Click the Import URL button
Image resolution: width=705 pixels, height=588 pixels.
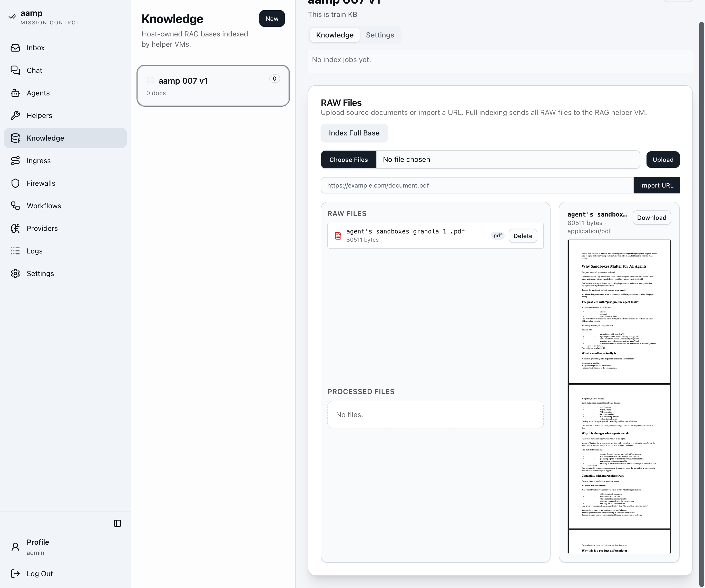click(x=656, y=185)
